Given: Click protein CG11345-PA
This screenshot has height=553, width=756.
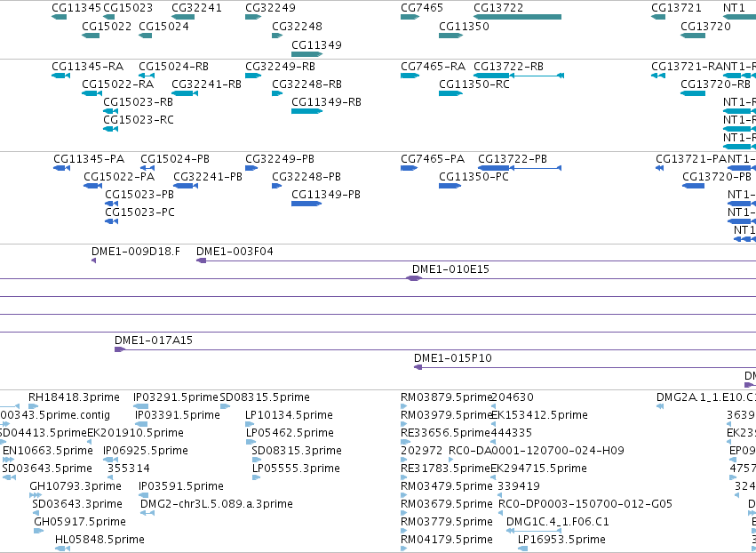Looking at the screenshot, I should pos(89,159).
